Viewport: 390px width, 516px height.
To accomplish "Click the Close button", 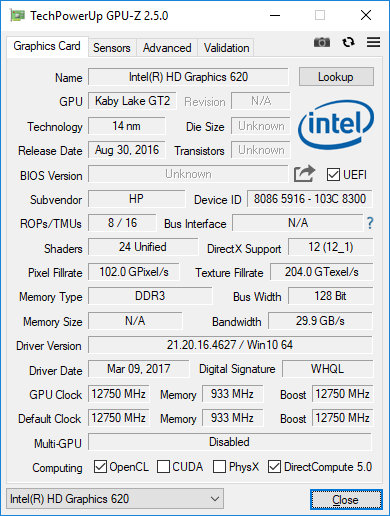I will 346,499.
